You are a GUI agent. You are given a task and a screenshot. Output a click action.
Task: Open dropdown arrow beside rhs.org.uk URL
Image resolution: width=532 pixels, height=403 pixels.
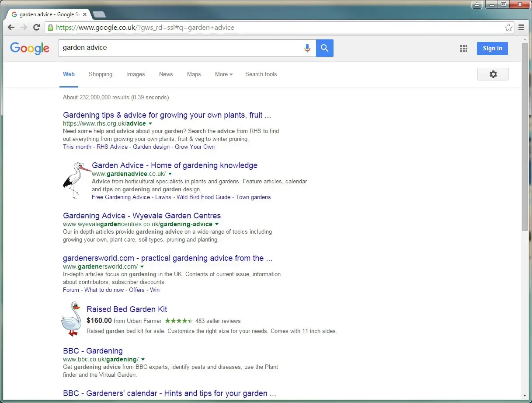click(x=150, y=124)
